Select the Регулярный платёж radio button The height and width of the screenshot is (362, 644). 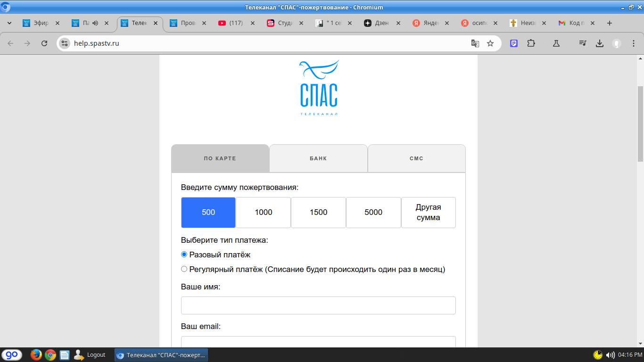point(184,269)
